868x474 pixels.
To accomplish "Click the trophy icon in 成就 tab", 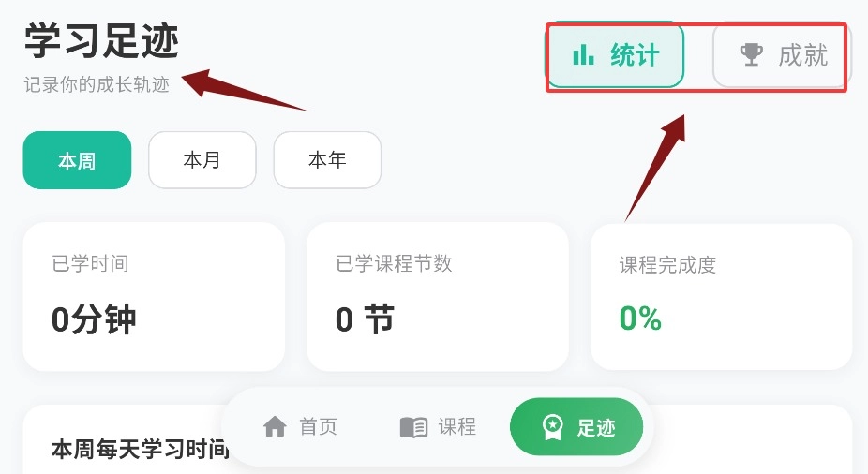I will (x=751, y=54).
